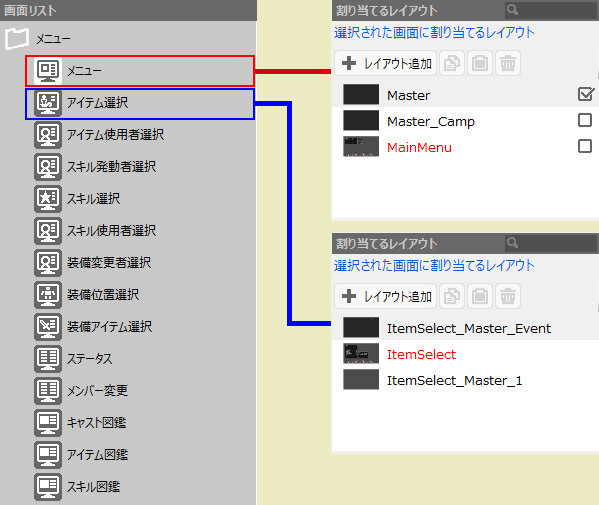Select Master layout thumbnail
The image size is (599, 505).
click(361, 94)
